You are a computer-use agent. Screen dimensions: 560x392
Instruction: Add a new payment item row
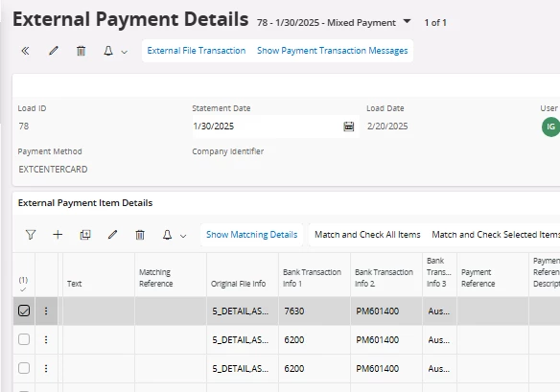(x=58, y=235)
